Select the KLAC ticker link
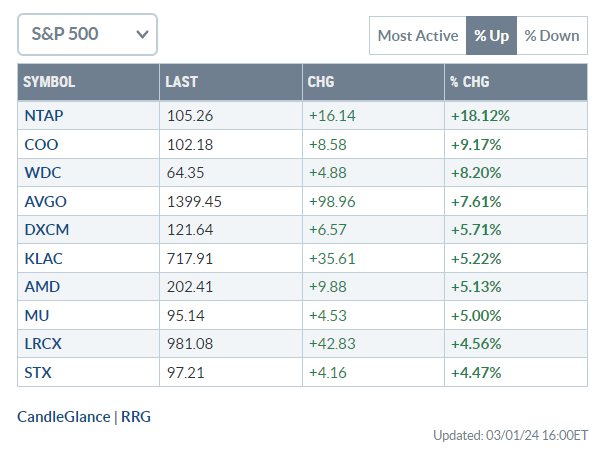600x452 pixels. pos(43,259)
